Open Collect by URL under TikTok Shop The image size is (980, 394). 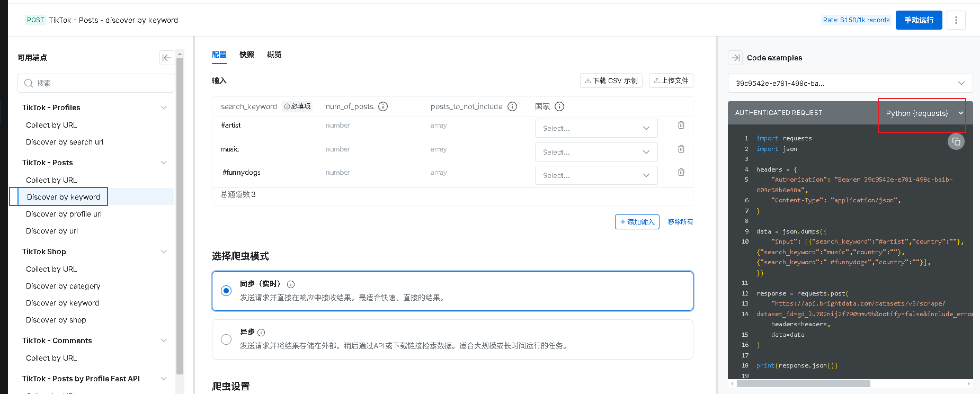[x=51, y=269]
